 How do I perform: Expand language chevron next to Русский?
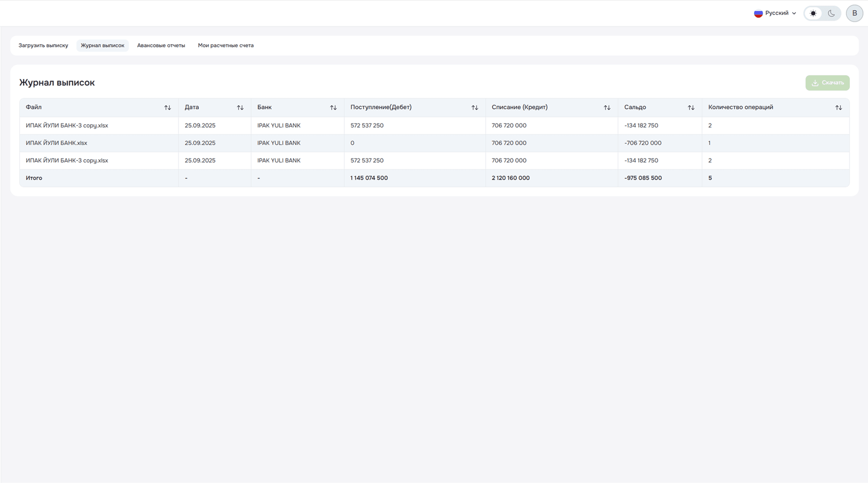794,13
